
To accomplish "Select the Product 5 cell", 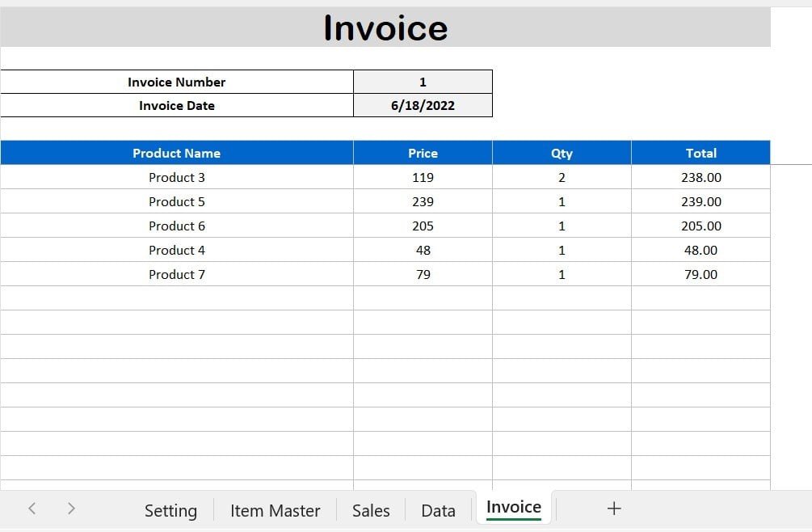I will [x=177, y=201].
